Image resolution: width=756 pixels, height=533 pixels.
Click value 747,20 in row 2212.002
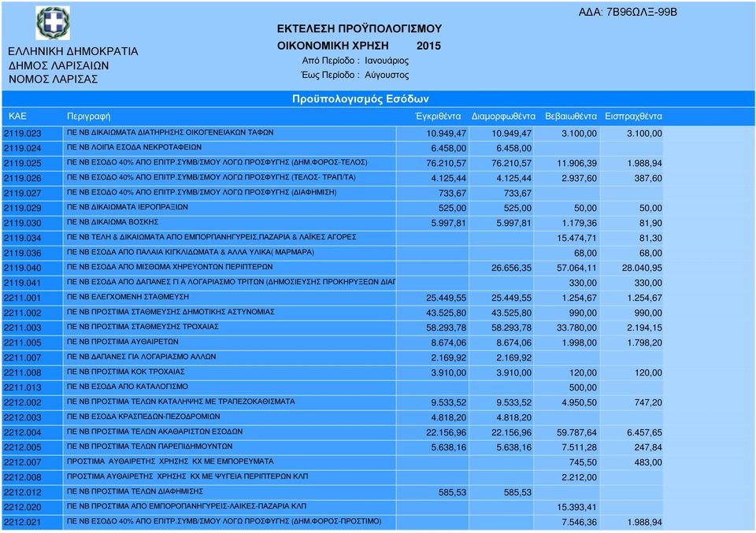coord(648,403)
